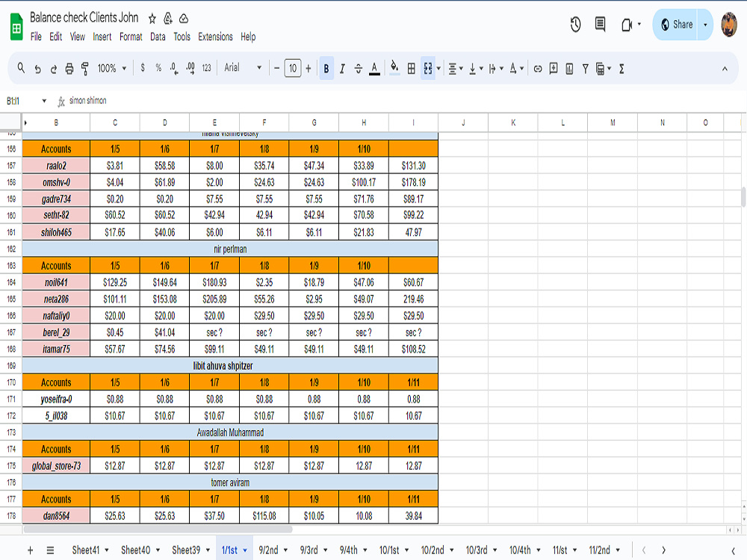Hide the menus with collapse arrow

pos(725,69)
